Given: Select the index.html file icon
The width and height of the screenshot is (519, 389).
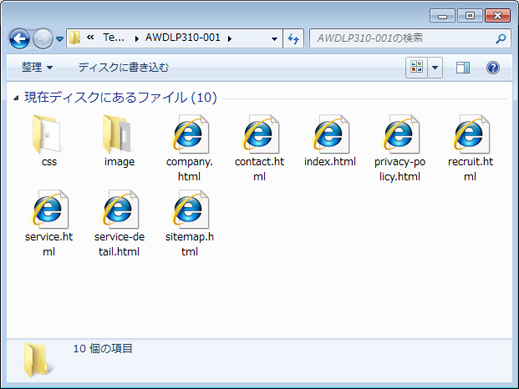Looking at the screenshot, I should (330, 134).
